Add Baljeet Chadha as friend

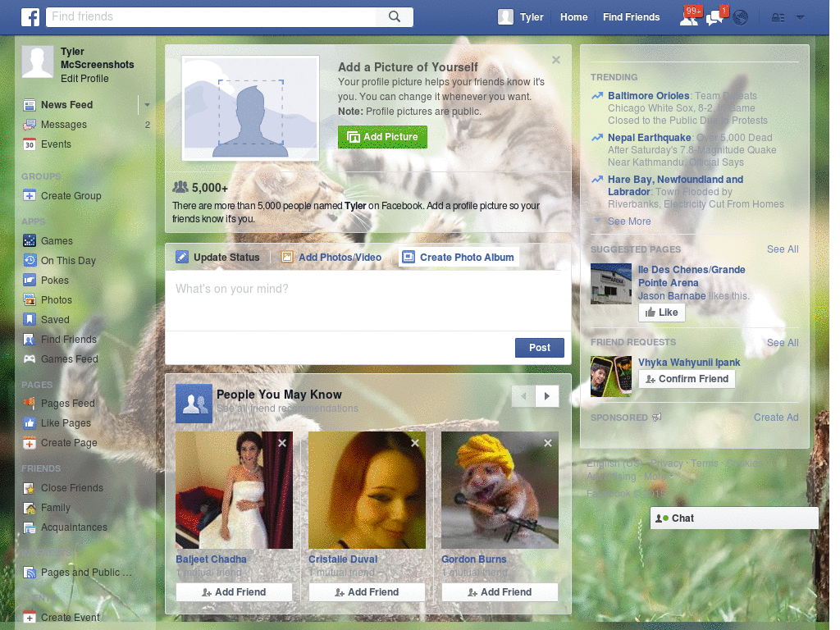(x=234, y=592)
